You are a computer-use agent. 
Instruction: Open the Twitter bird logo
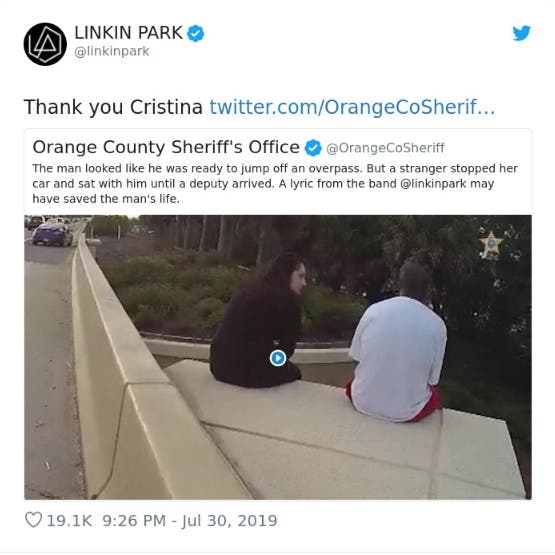[x=522, y=33]
